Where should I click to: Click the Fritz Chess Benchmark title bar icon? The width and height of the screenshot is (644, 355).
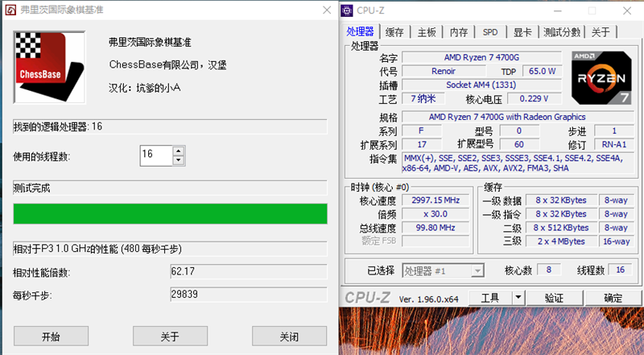[10, 10]
